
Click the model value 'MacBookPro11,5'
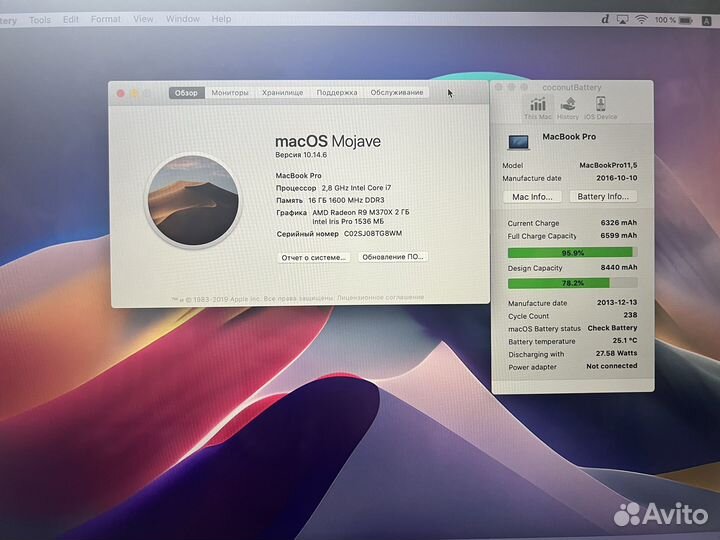click(x=608, y=165)
